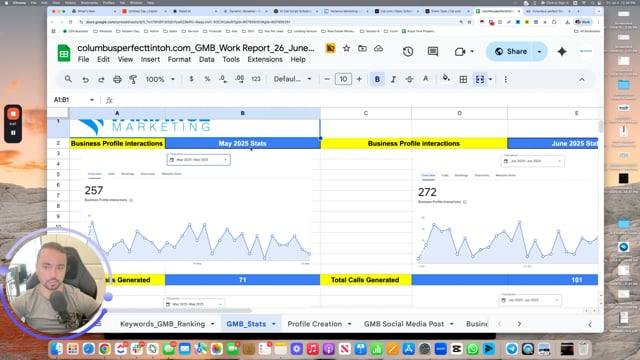The width and height of the screenshot is (640, 360).
Task: Check cloud document status icon
Action: pyautogui.click(x=378, y=49)
